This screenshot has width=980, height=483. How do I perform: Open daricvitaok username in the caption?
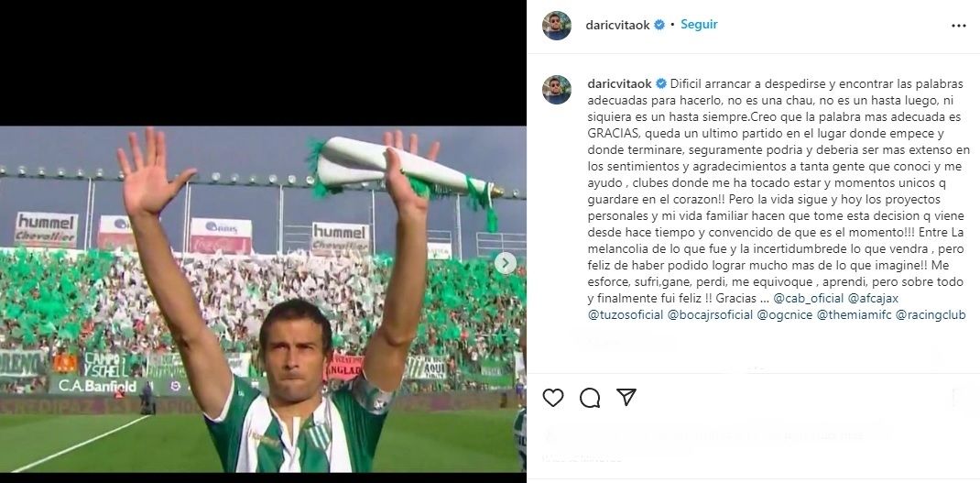619,83
